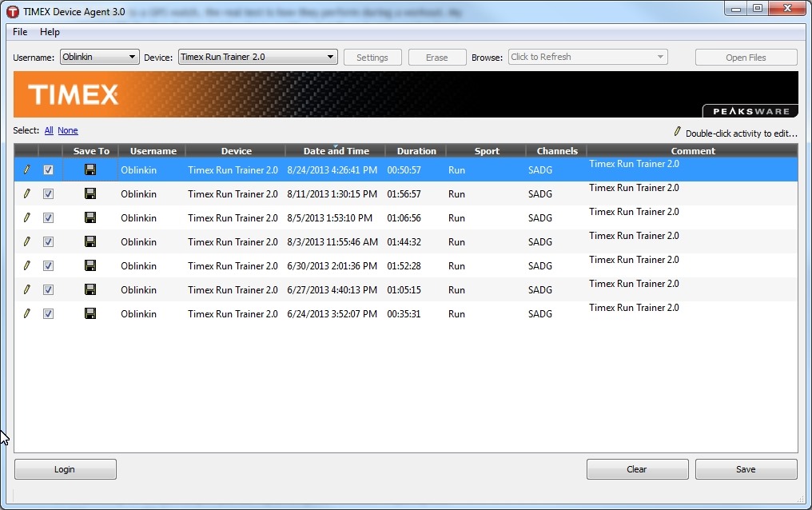Click the Timex T logo in title bar
The image size is (812, 510).
(x=13, y=11)
